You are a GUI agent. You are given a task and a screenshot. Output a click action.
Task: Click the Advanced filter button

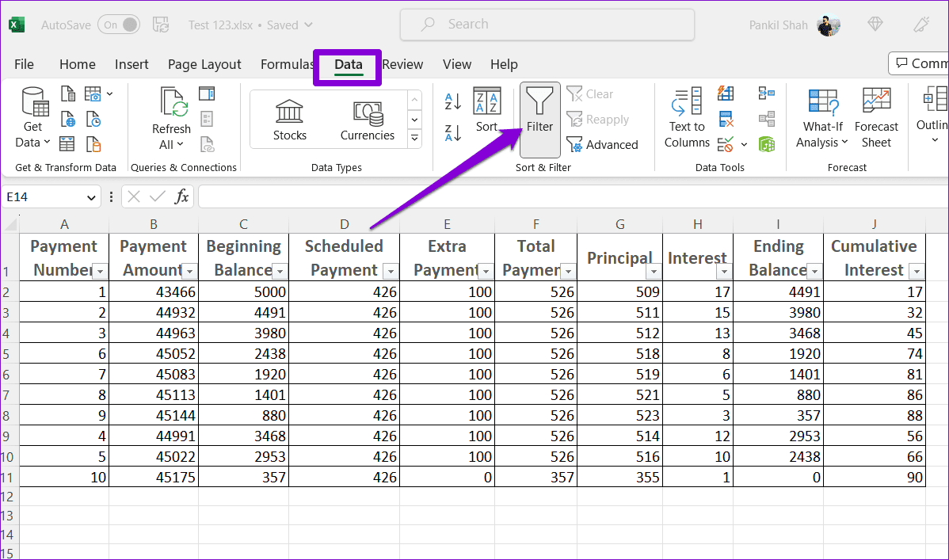pos(602,145)
